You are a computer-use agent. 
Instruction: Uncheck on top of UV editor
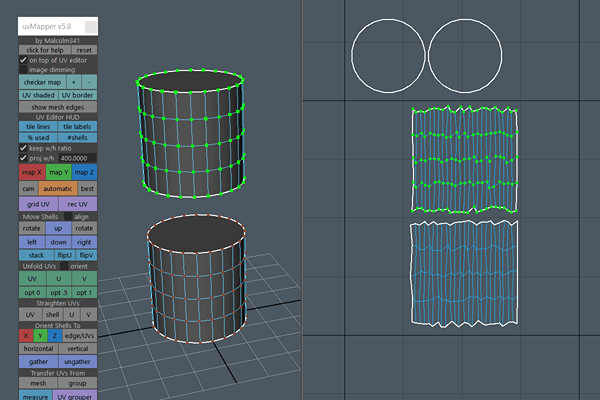tap(24, 60)
